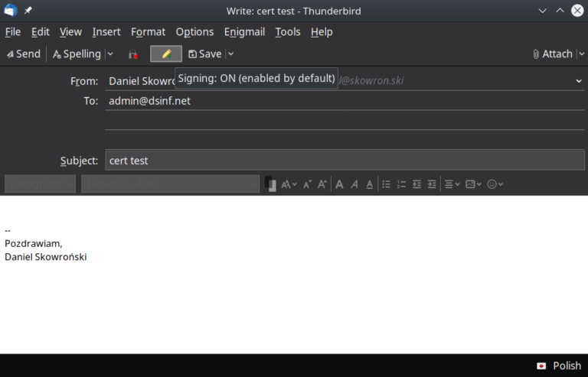This screenshot has width=588, height=377.
Task: Toggle underline text formatting
Action: pos(369,184)
